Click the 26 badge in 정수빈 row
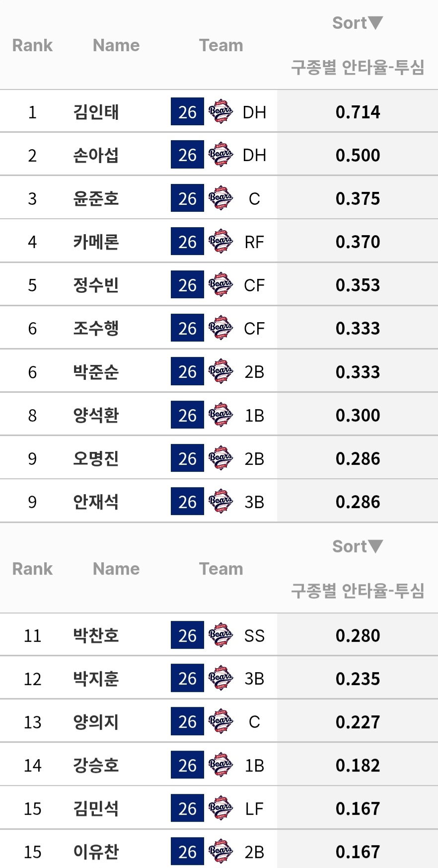This screenshot has height=868, width=438. pyautogui.click(x=187, y=285)
